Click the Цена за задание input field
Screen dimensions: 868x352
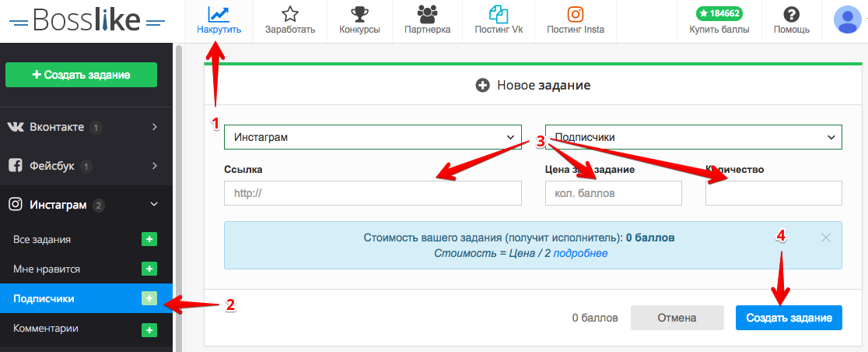[x=614, y=193]
